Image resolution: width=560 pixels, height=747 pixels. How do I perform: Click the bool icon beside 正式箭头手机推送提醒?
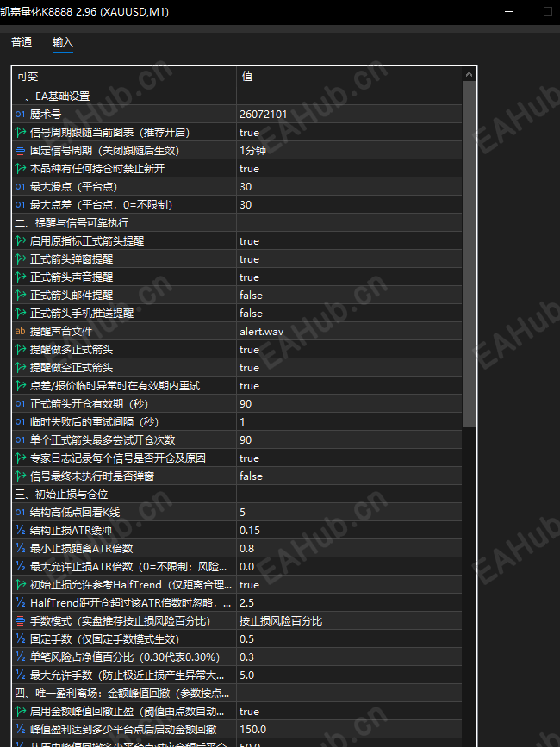20,314
